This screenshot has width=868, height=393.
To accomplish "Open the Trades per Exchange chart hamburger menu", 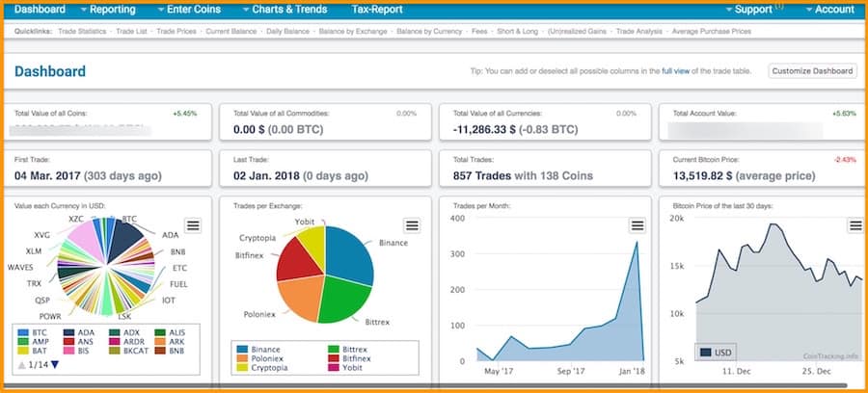I will pyautogui.click(x=411, y=225).
